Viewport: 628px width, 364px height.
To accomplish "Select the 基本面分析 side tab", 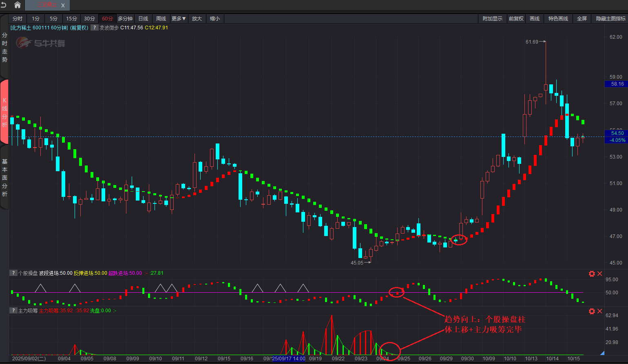I will coord(4,178).
